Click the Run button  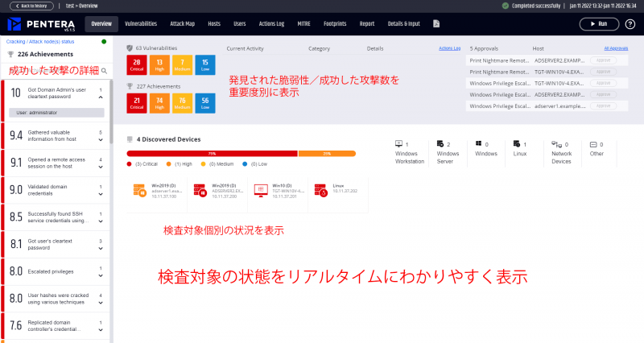[x=599, y=24]
